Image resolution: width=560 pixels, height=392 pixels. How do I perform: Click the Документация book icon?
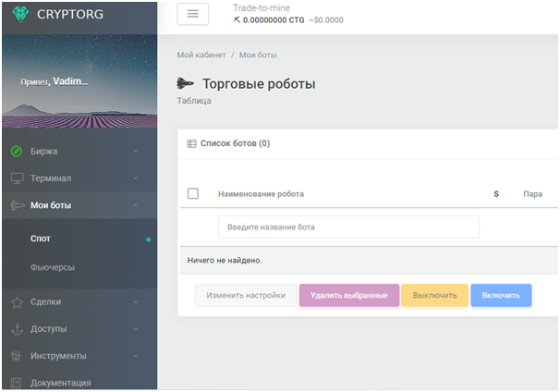click(x=17, y=382)
